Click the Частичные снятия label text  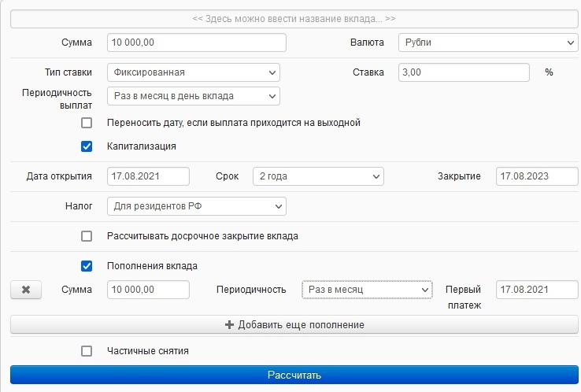point(148,351)
